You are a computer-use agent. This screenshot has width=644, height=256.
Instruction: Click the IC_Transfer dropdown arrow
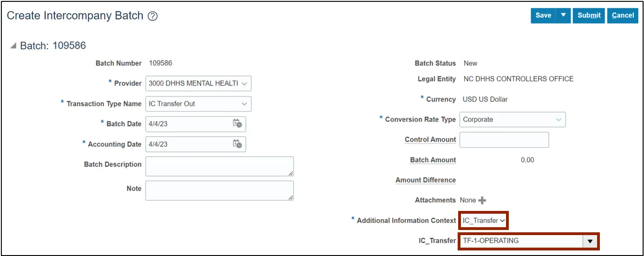590,241
